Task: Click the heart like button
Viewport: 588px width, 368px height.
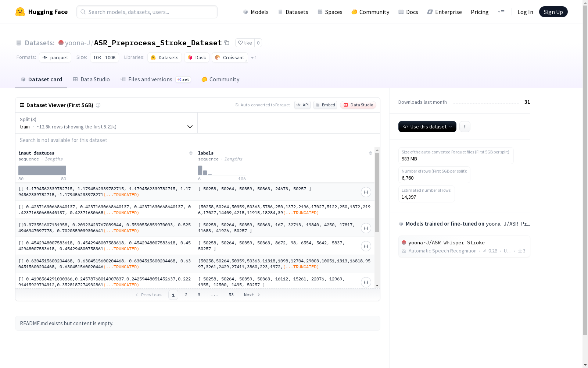Action: point(245,43)
